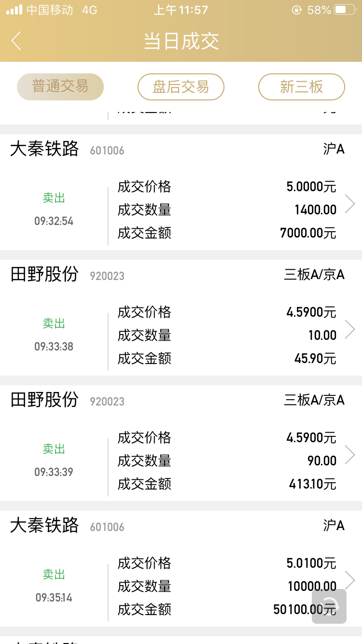Tap the cellular signal bars icon
The height and width of the screenshot is (644, 362).
click(x=14, y=10)
